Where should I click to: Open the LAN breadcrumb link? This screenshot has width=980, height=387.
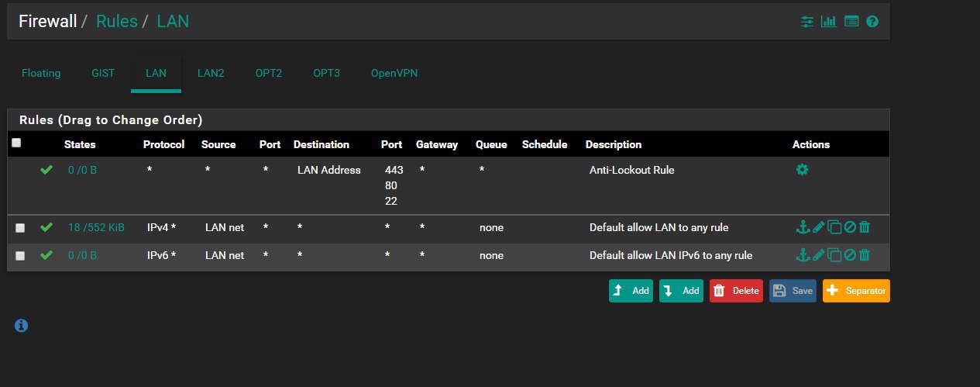[173, 21]
